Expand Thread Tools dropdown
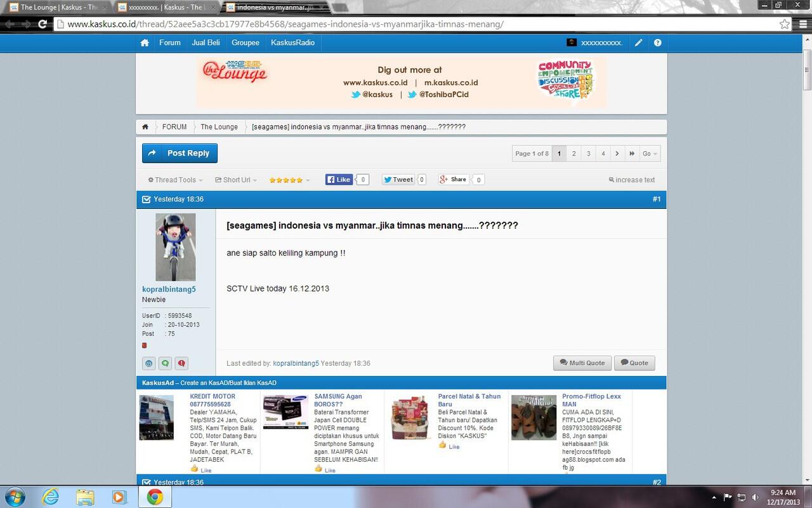 tap(176, 180)
